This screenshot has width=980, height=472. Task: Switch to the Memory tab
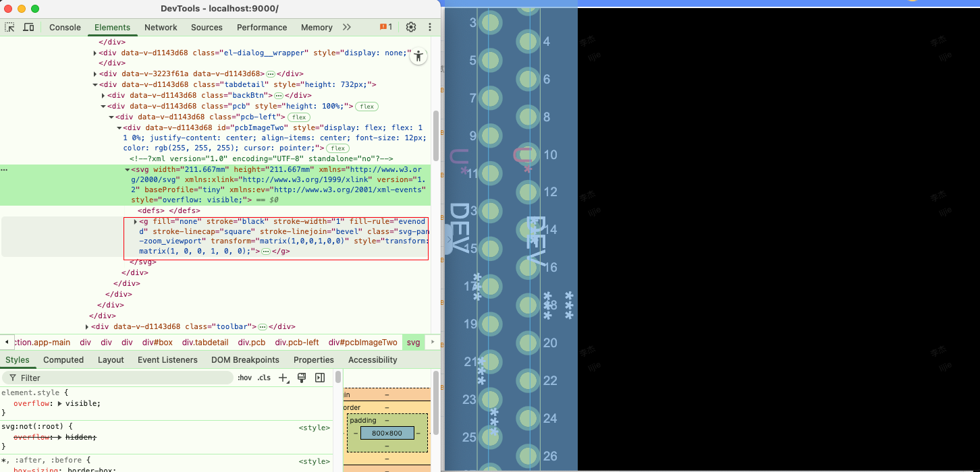[317, 27]
